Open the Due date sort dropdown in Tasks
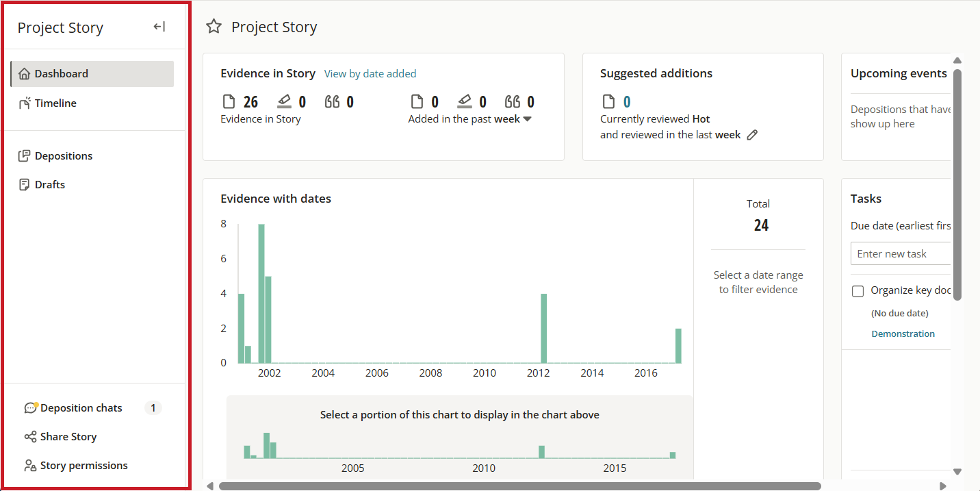This screenshot has width=980, height=491. 901,226
